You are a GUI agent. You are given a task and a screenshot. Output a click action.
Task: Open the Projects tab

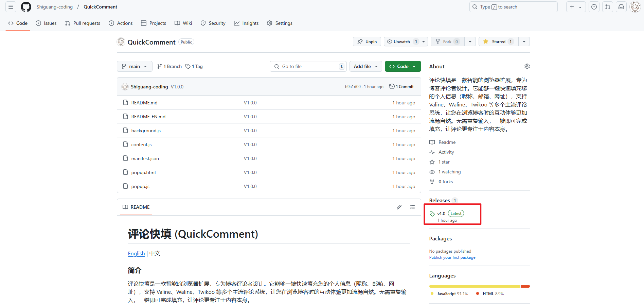pyautogui.click(x=154, y=23)
